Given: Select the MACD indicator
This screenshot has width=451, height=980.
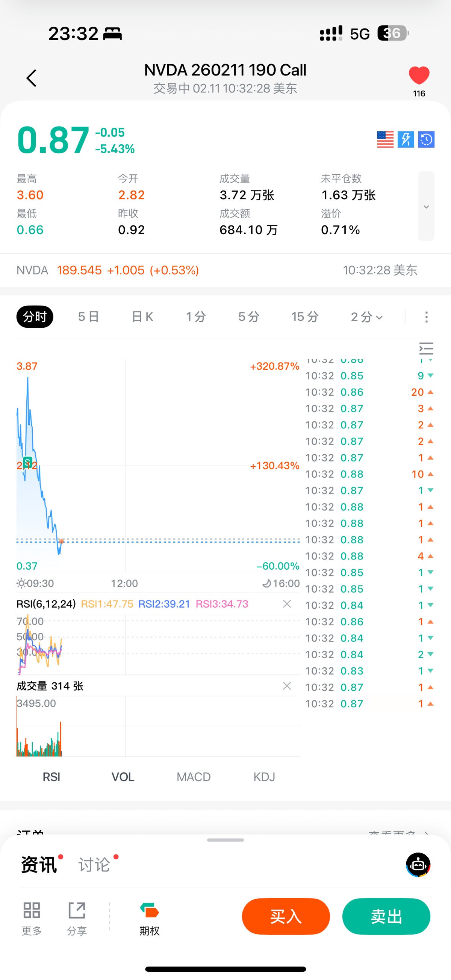Looking at the screenshot, I should coord(193,777).
